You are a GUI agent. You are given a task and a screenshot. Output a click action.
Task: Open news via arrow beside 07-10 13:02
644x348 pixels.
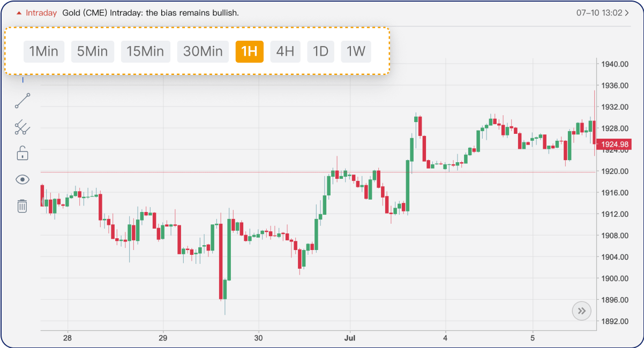[627, 13]
